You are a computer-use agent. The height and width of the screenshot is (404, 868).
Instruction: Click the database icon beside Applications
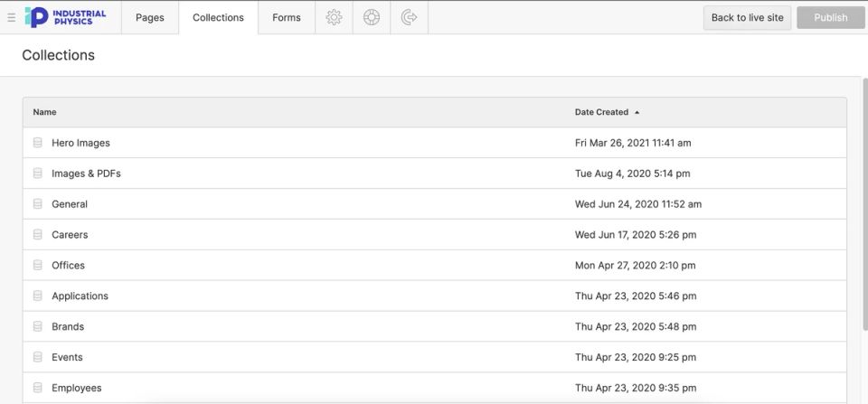pyautogui.click(x=38, y=296)
